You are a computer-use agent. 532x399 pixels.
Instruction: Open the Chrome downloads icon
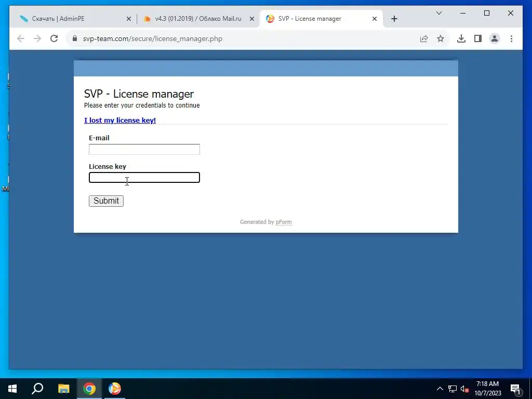point(461,38)
